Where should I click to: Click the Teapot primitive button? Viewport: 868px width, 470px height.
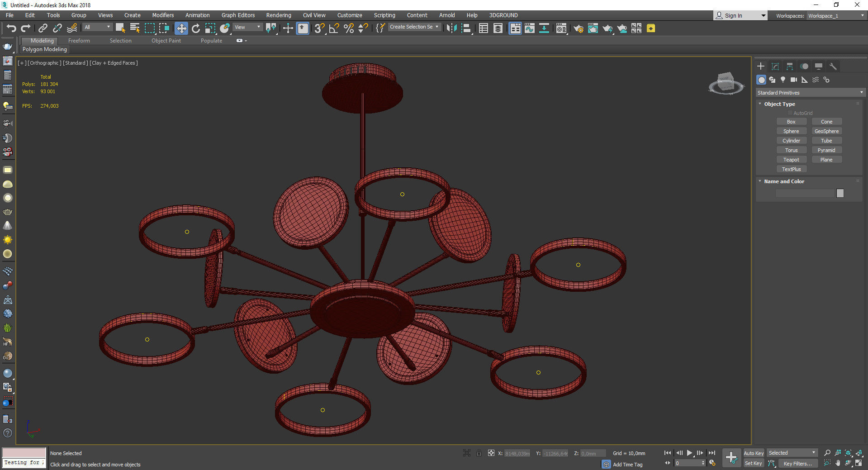(x=791, y=160)
